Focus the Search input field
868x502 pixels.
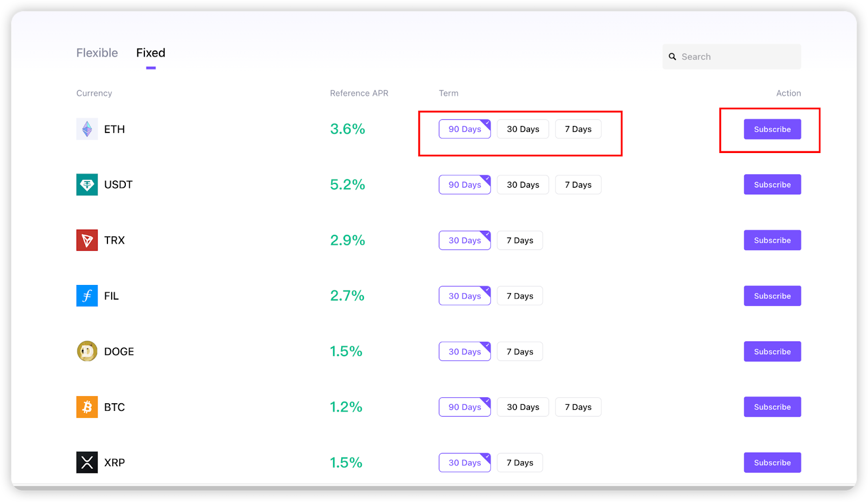pos(732,56)
